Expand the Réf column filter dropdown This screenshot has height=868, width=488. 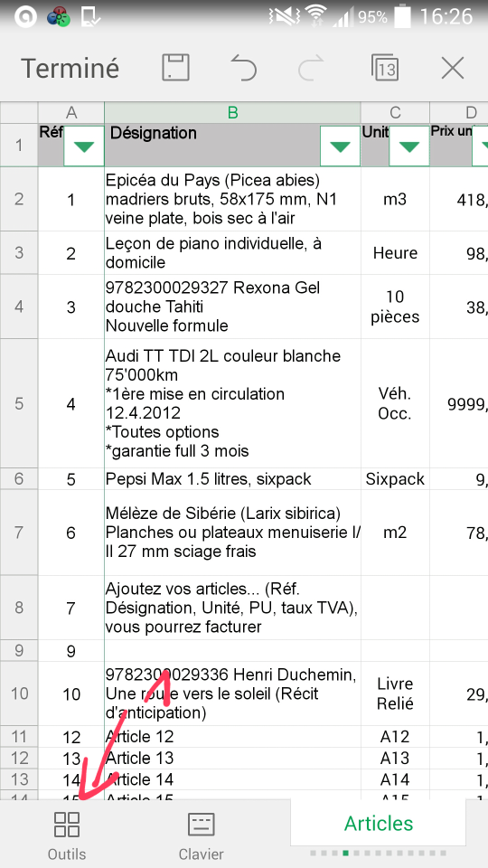pos(84,146)
